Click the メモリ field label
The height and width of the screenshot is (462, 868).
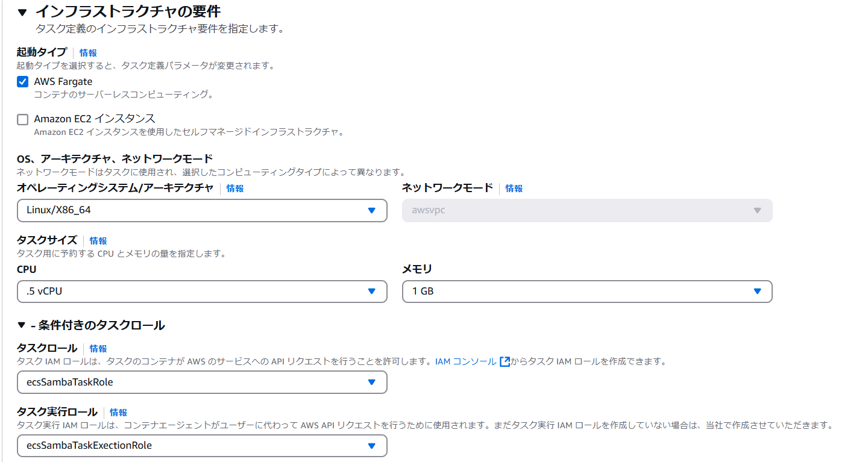coord(417,269)
